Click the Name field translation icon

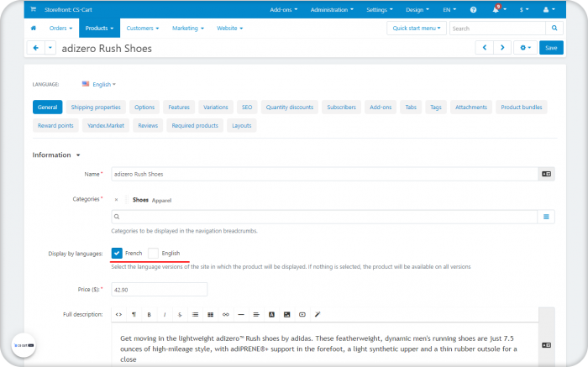[x=546, y=174]
